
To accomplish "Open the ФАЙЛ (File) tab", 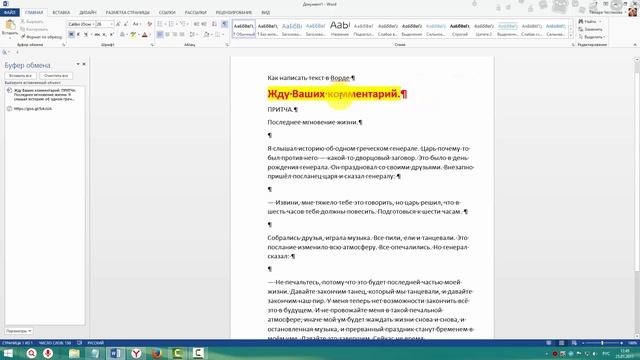I will coord(9,13).
